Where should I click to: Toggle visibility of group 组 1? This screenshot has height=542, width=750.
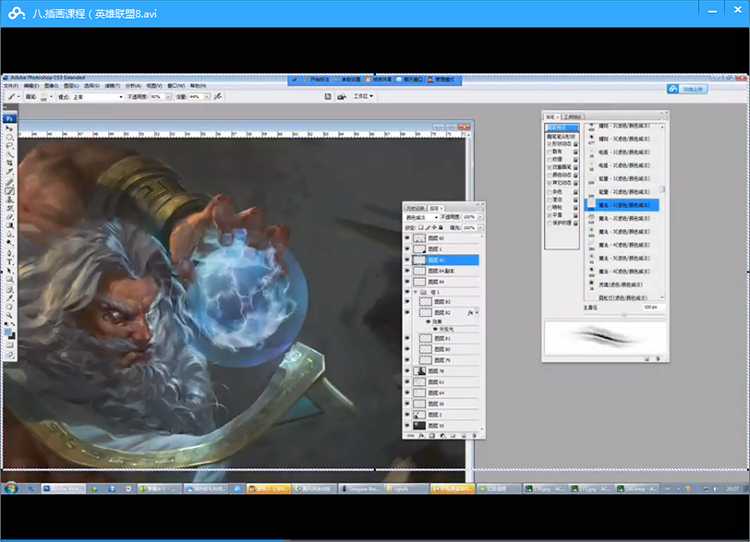click(x=408, y=292)
